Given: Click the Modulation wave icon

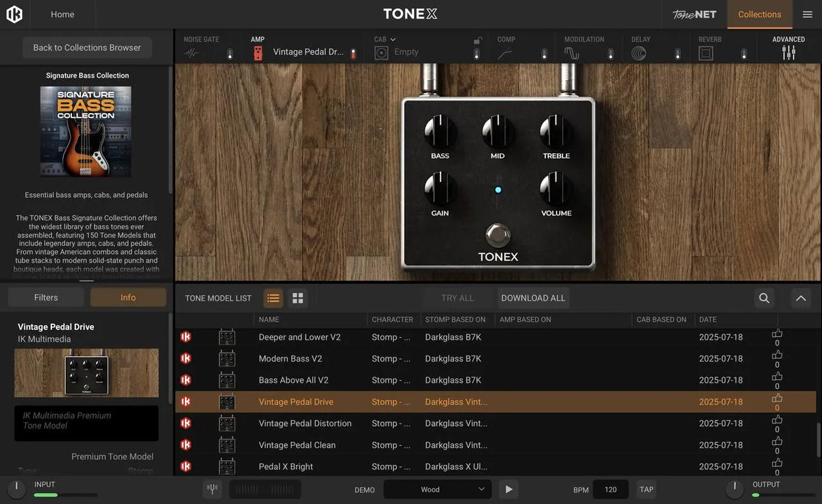Looking at the screenshot, I should point(572,51).
